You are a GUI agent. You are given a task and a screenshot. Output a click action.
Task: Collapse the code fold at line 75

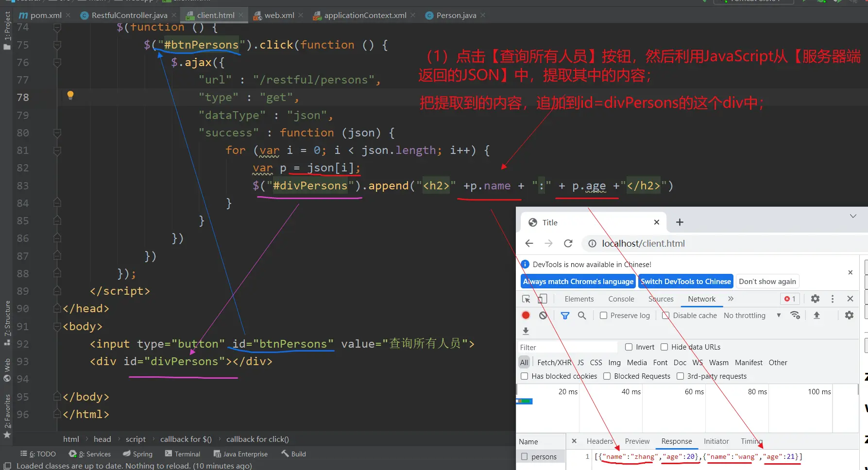pyautogui.click(x=57, y=45)
